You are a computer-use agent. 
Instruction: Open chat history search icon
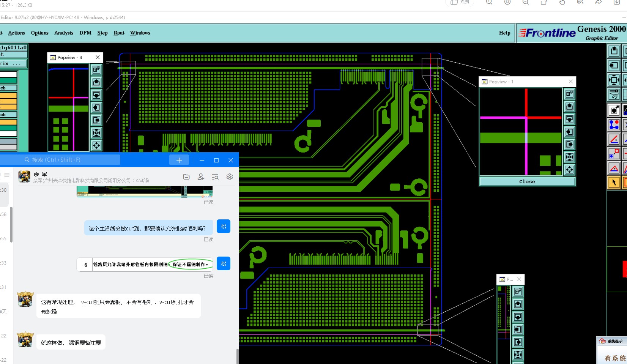coord(215,176)
